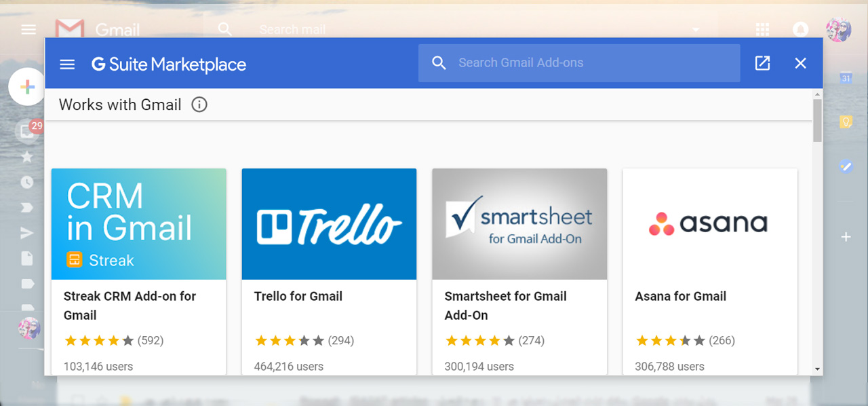
Task: Click the Marketplace scrollbar down arrow
Action: 817,369
